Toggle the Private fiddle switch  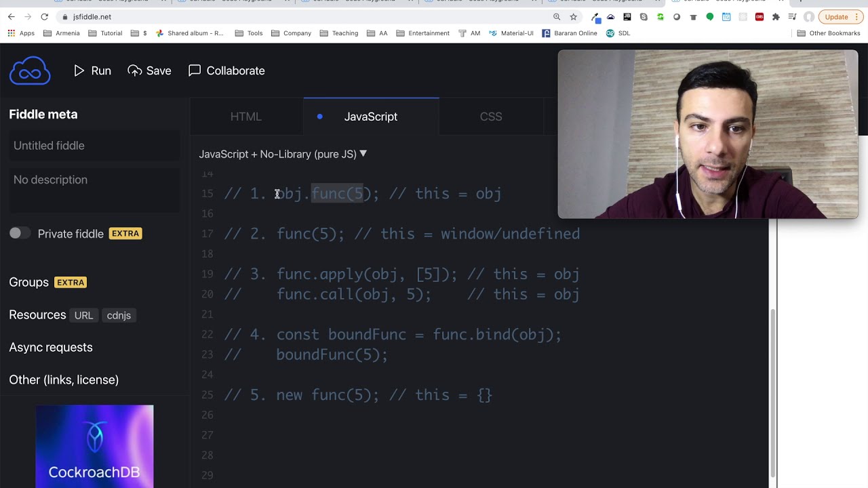19,233
